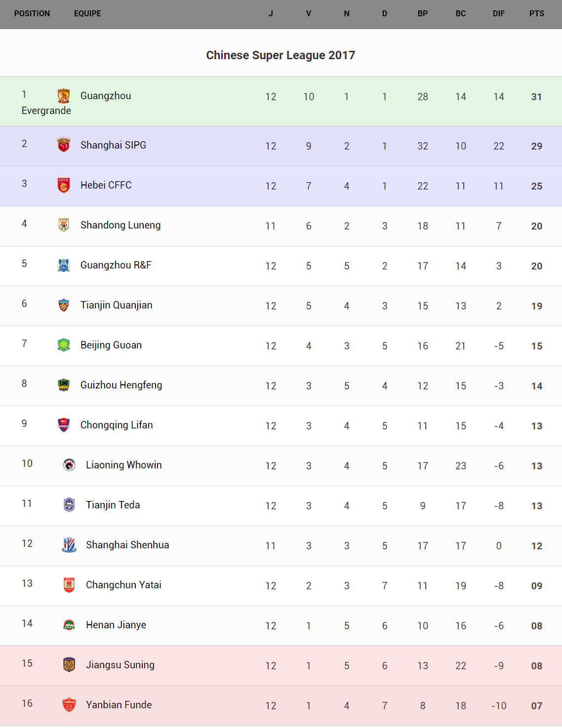This screenshot has width=562, height=728.
Task: Click the Guangzhou R&F club logo
Action: click(64, 265)
